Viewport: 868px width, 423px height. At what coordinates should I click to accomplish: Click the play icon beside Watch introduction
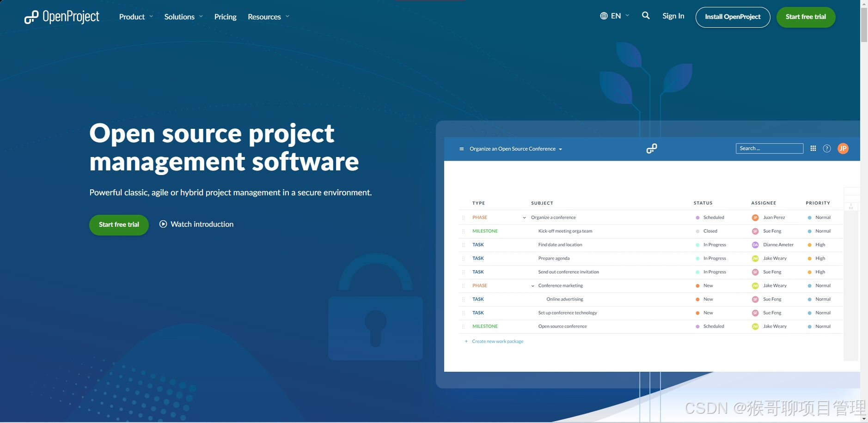[163, 224]
